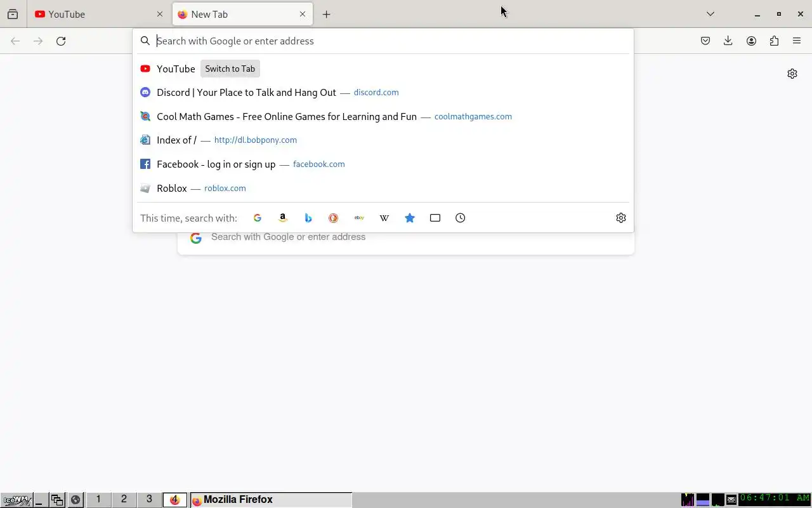Open the application hamburger menu
Screen dimensions: 812x508
(x=797, y=41)
